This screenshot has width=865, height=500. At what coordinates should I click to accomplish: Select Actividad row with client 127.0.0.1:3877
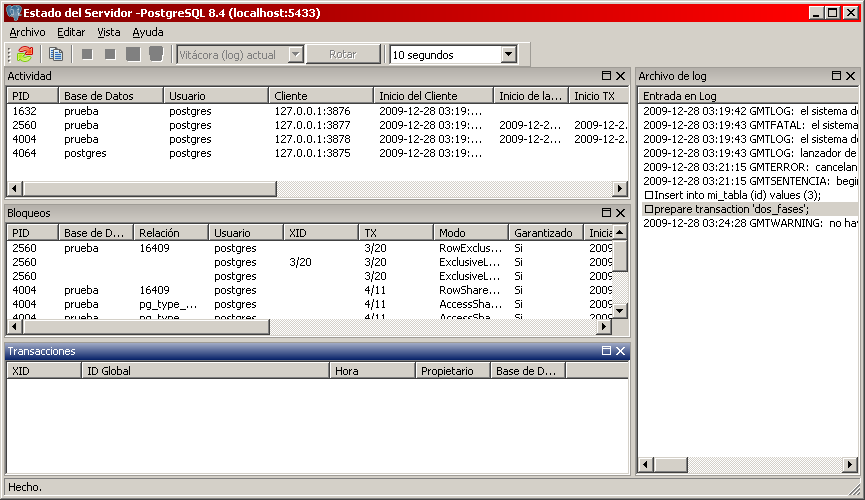pos(317,125)
